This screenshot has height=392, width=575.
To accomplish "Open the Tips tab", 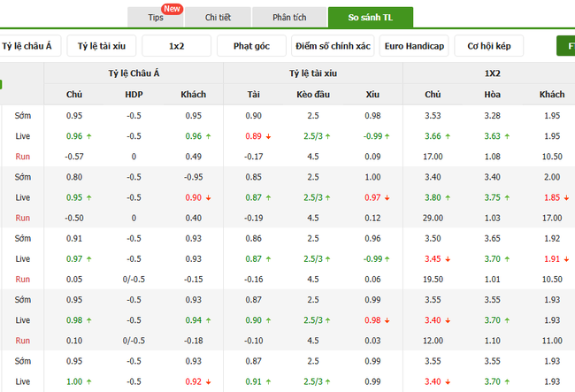I will click(x=157, y=18).
